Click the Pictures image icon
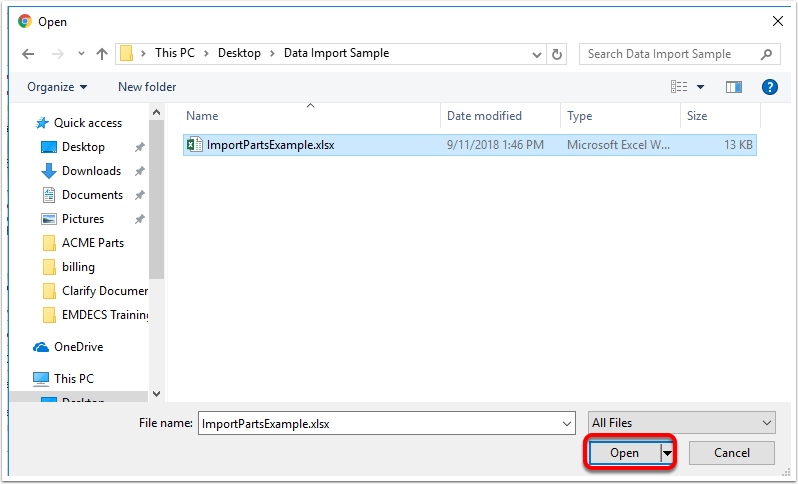Screen dimensions: 798x484 (x=48, y=219)
